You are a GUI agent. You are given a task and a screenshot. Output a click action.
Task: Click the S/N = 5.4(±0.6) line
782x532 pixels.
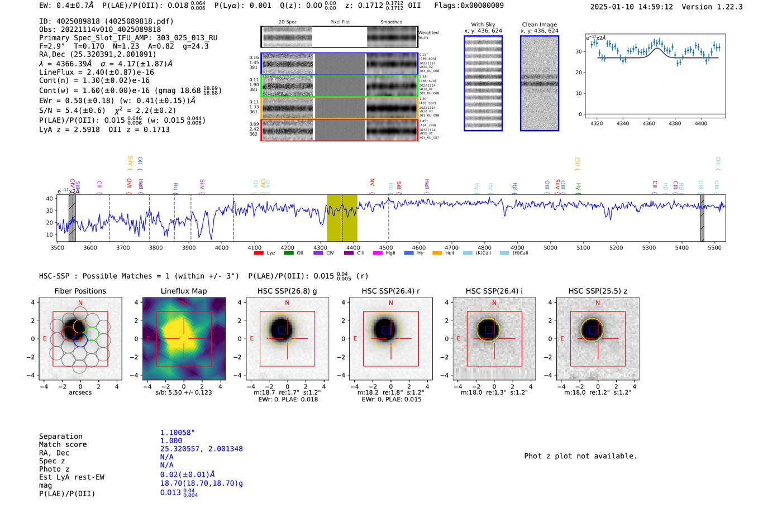(x=107, y=111)
